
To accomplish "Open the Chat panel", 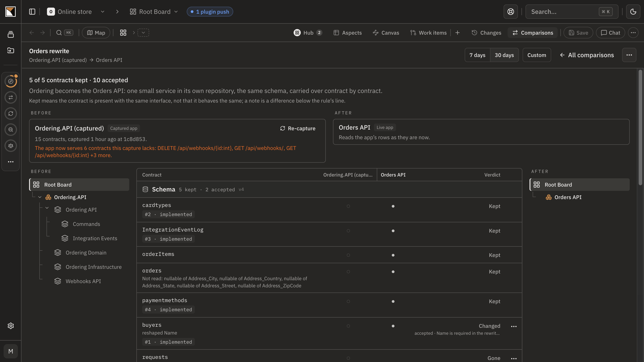I will click(x=610, y=33).
